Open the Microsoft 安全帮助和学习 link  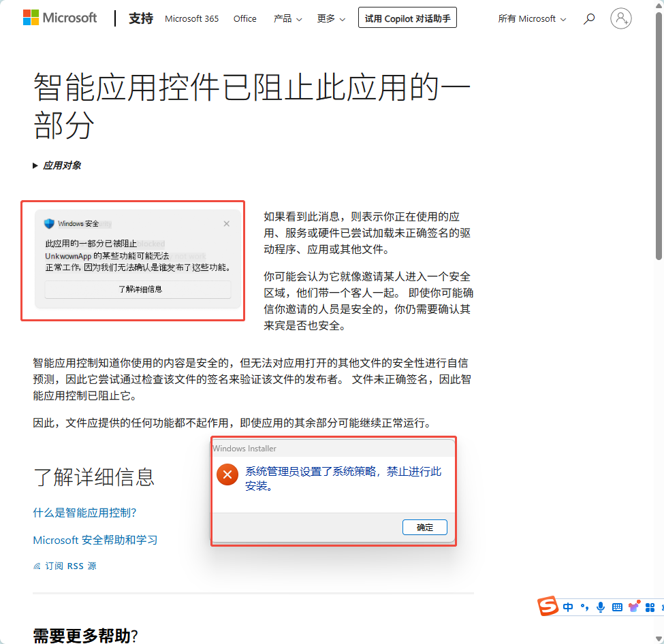pyautogui.click(x=95, y=540)
